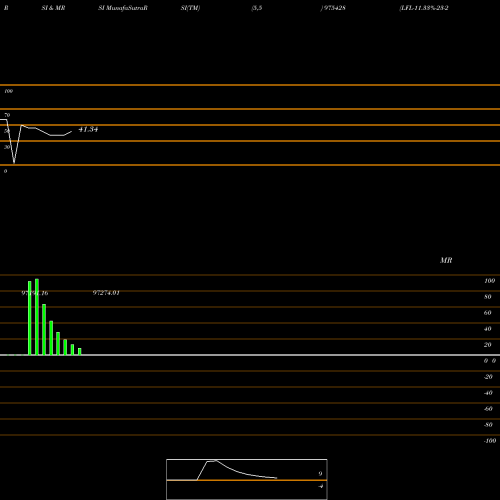Click the right-axis label '-60'
The image size is (500, 500).
[488, 409]
